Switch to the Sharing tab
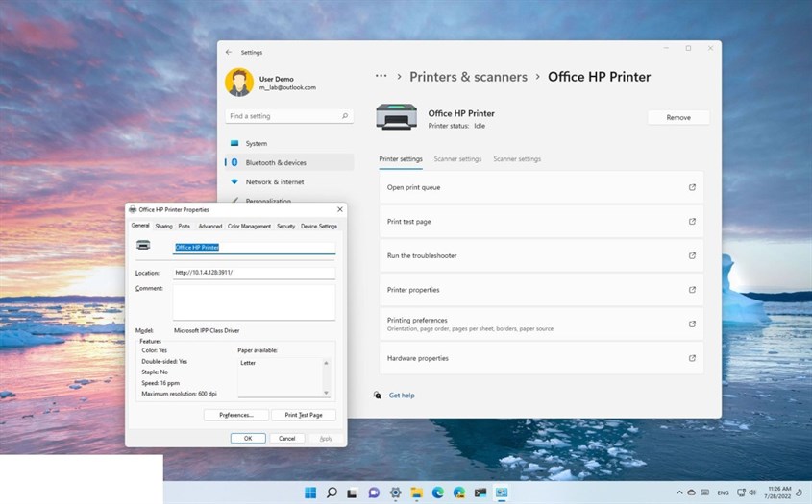812x504 pixels. coord(163,227)
